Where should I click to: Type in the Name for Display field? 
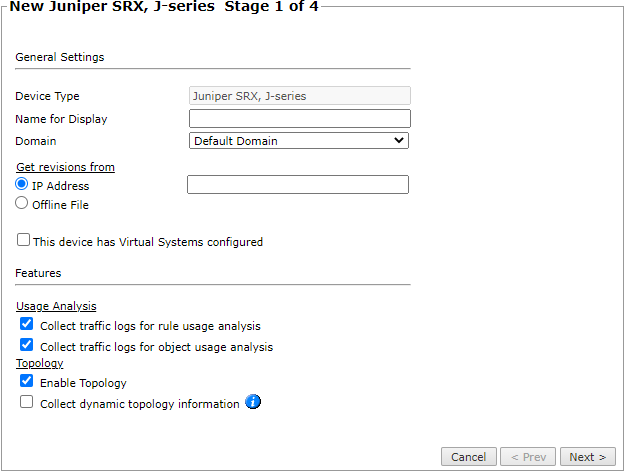coord(299,119)
